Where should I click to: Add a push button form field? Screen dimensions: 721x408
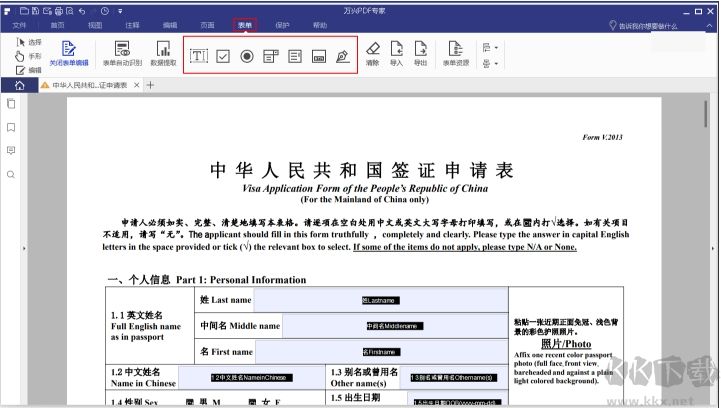tap(319, 56)
